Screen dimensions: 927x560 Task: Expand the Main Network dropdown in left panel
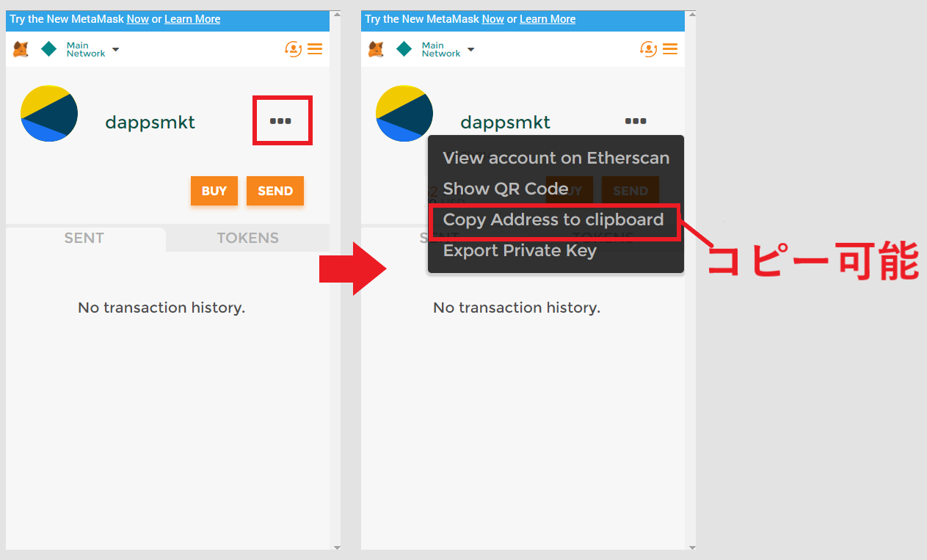(x=92, y=49)
